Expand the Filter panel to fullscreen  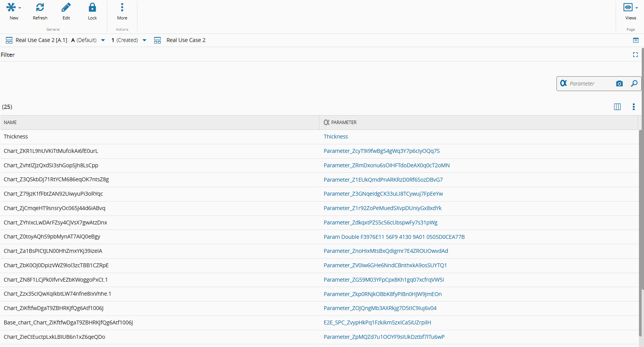click(635, 55)
